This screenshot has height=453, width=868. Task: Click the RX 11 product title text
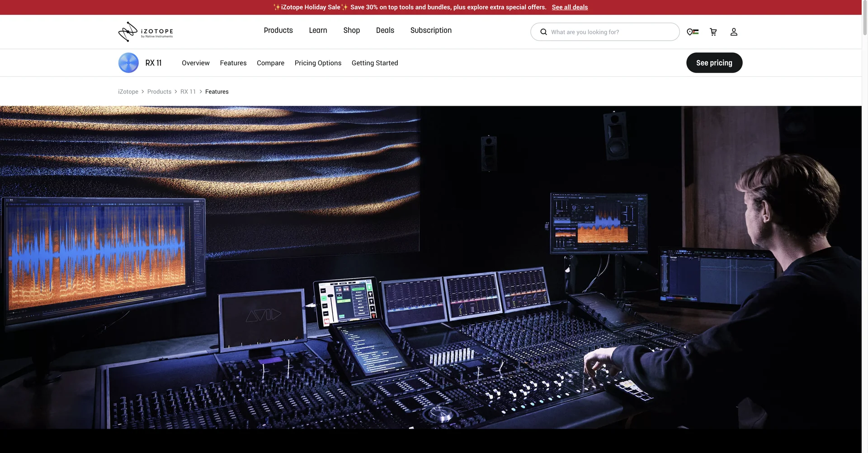153,63
